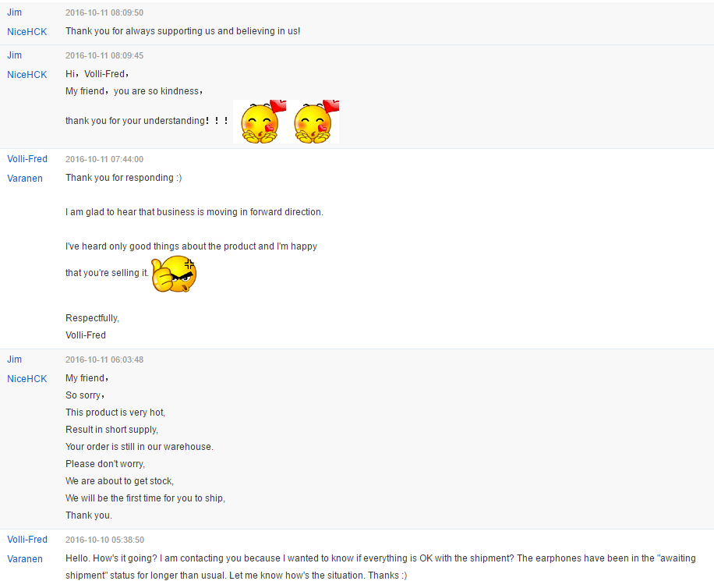This screenshot has width=714, height=588.
Task: Click the second blushing heart emoji
Action: (313, 122)
